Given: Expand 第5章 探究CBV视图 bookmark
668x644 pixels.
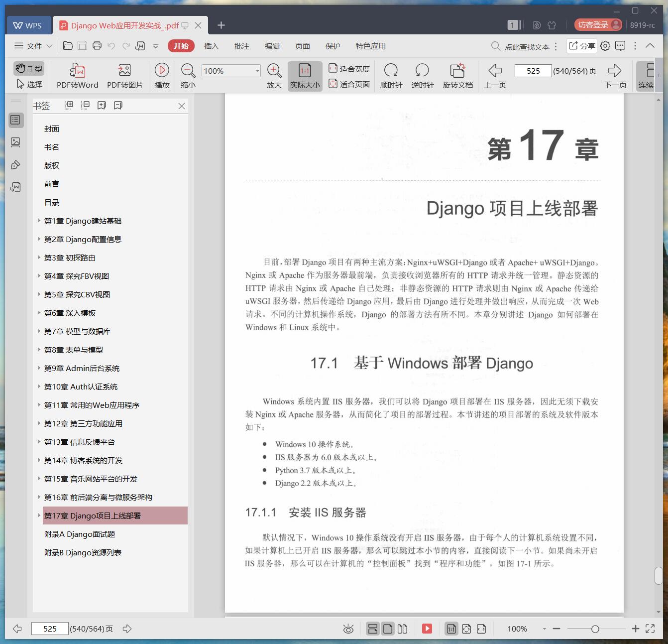Looking at the screenshot, I should click(39, 294).
